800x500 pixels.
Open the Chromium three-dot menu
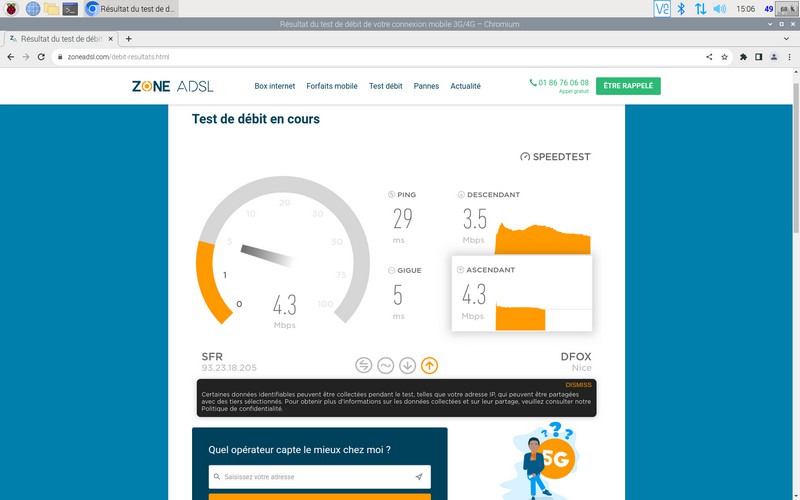click(x=789, y=57)
